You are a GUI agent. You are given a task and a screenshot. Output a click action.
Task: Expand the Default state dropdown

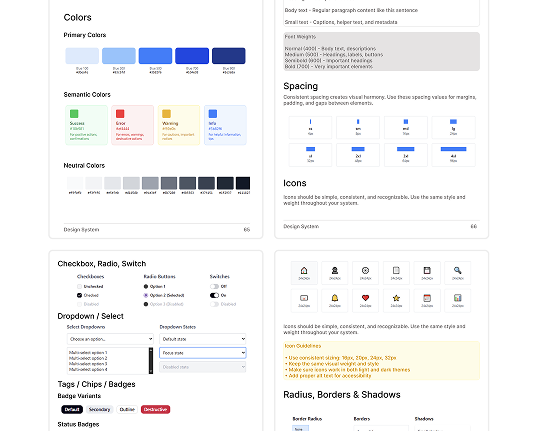202,339
